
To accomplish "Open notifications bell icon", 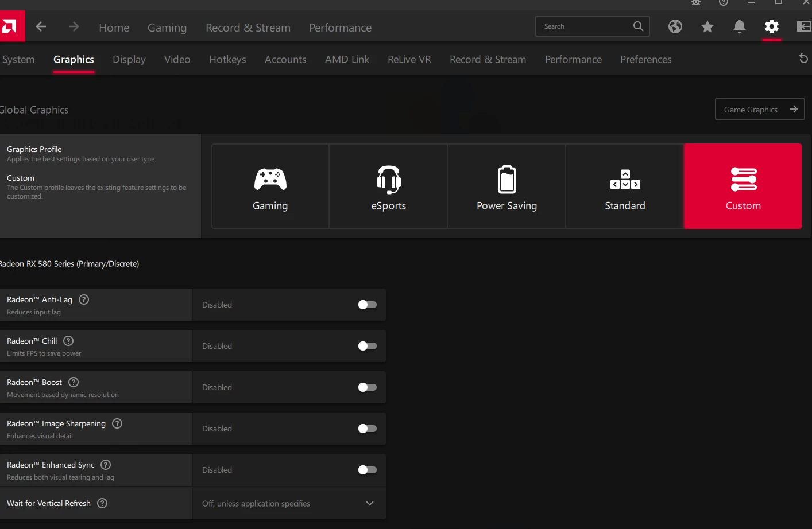I will point(740,26).
